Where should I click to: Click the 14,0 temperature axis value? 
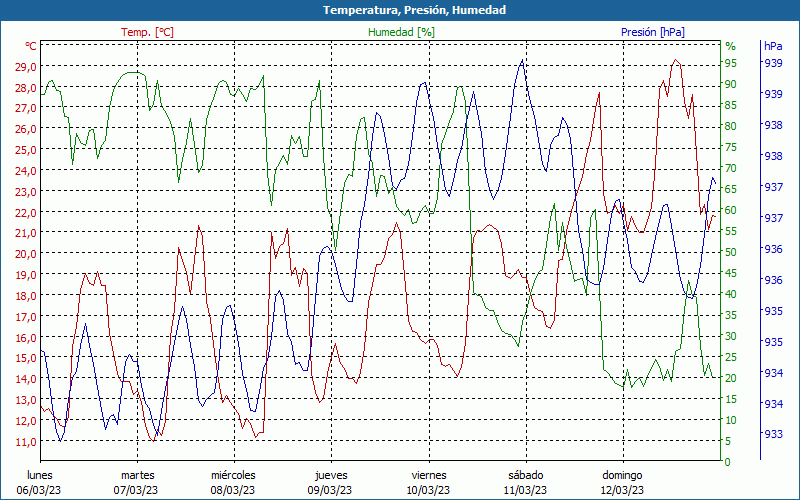tap(27, 379)
